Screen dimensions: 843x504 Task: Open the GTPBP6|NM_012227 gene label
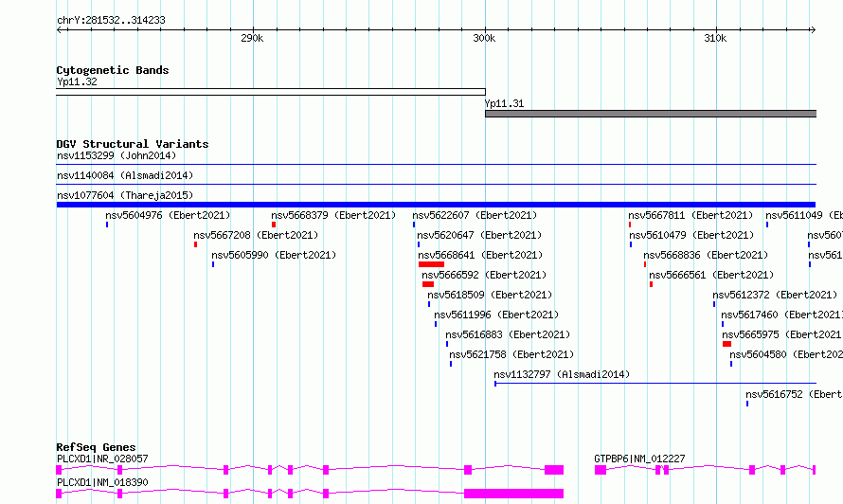click(639, 459)
